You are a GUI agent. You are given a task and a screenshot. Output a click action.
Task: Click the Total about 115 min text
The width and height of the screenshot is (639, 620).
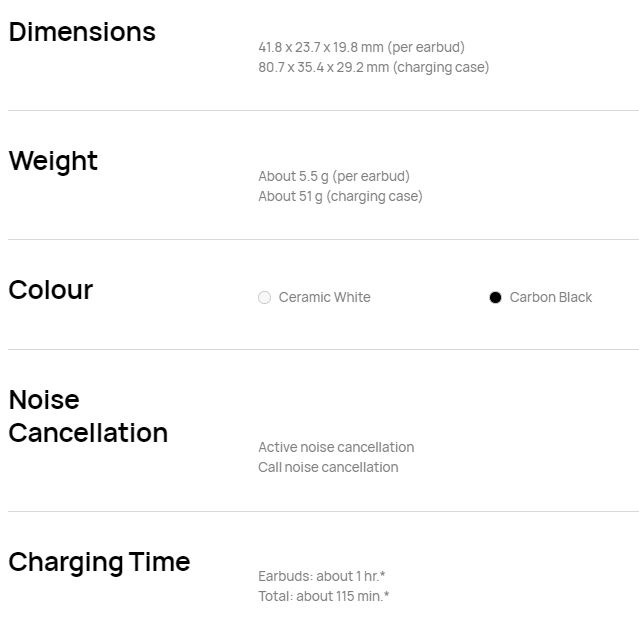pyautogui.click(x=324, y=596)
